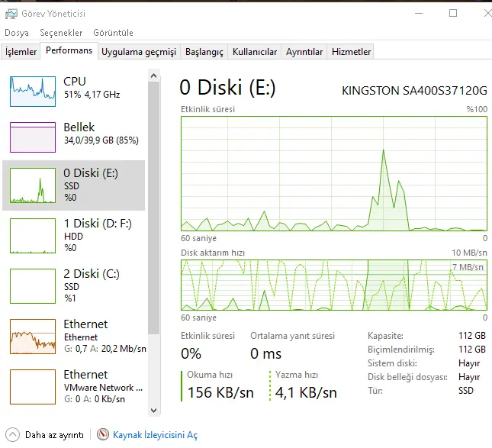This screenshot has height=448, width=492.
Task: Click the 7 MB/sn graph label
Action: click(468, 267)
